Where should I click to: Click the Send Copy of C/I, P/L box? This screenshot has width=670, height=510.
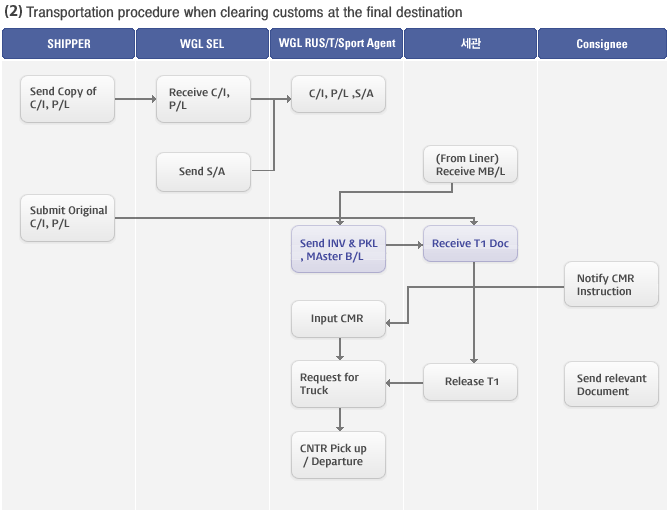(68, 99)
